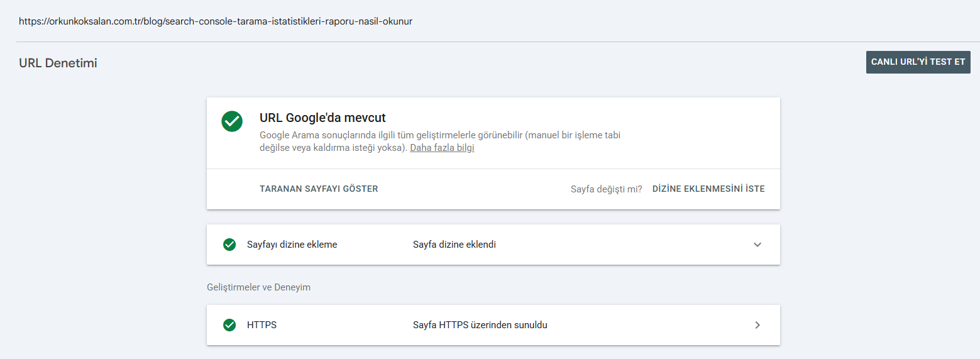This screenshot has width=980, height=359.
Task: Click the Sayfa dizine eklendi status text
Action: pyautogui.click(x=454, y=245)
